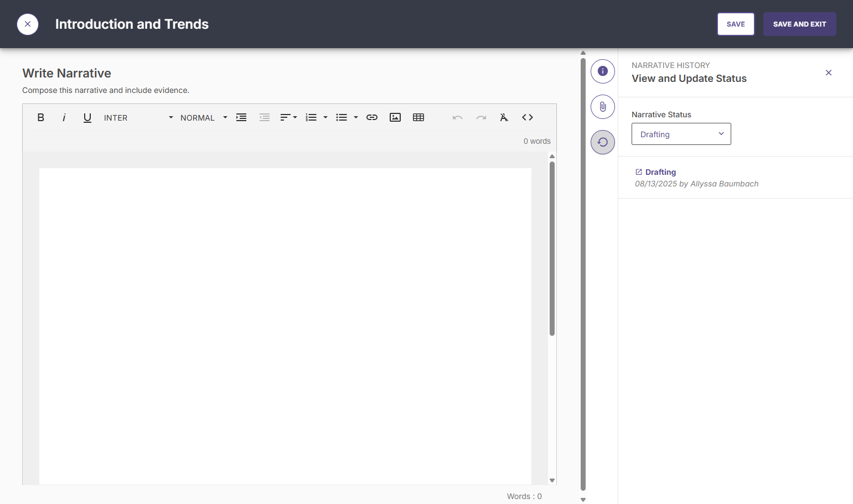Screen dimensions: 853x504
Task: Undo the last edit
Action: click(457, 117)
